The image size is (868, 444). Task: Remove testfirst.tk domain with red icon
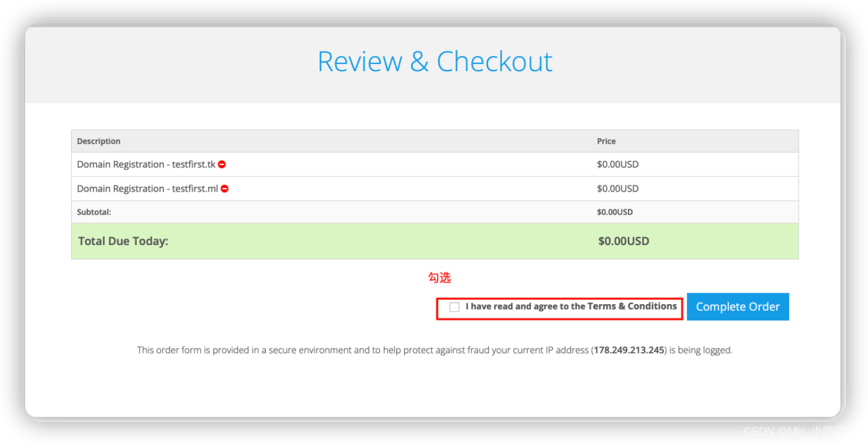[222, 164]
